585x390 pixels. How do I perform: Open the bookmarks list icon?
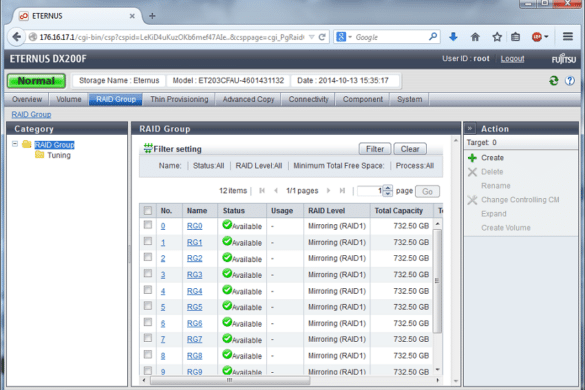515,37
